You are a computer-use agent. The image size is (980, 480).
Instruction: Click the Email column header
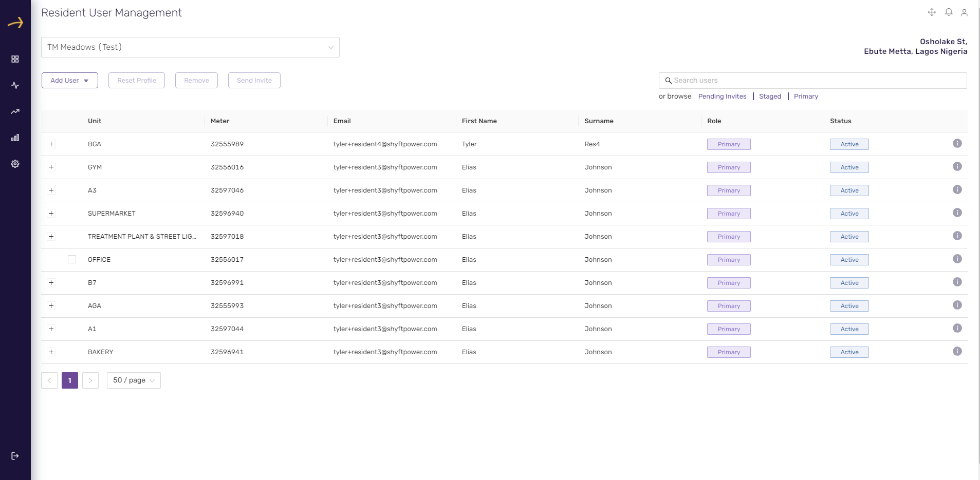pos(342,121)
